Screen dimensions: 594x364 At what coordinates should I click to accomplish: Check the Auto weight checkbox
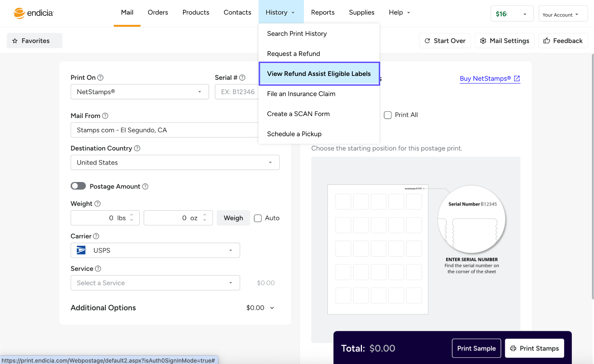tap(258, 218)
